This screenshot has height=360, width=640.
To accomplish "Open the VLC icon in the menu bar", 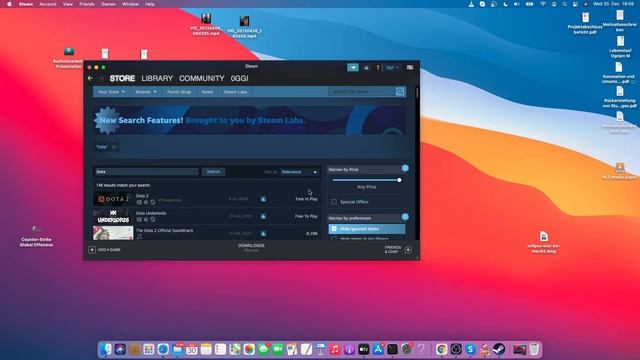I will [471, 4].
